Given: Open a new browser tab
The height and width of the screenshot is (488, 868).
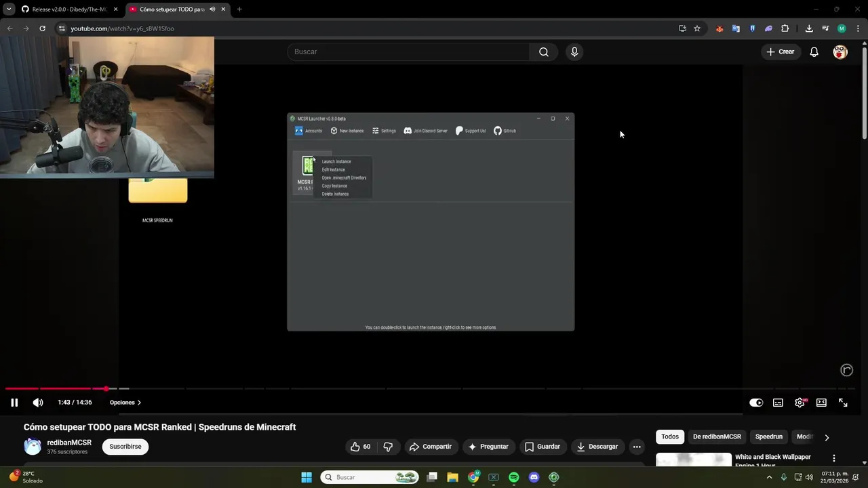Looking at the screenshot, I should coord(239,9).
